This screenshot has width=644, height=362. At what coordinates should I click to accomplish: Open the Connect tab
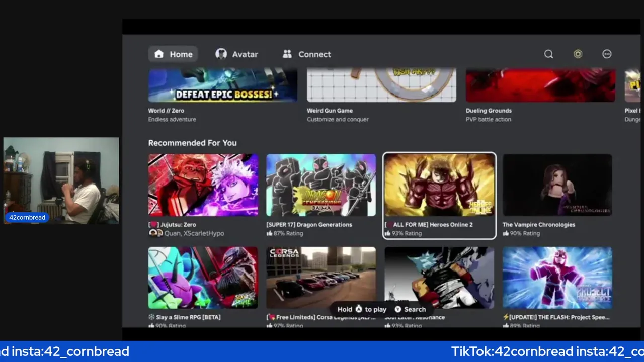coord(307,54)
